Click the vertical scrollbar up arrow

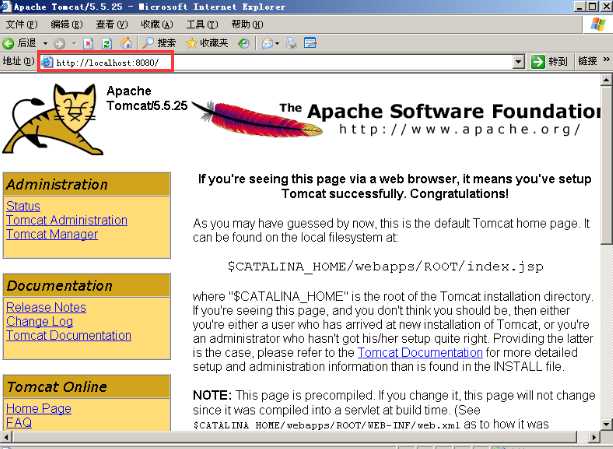[x=606, y=80]
